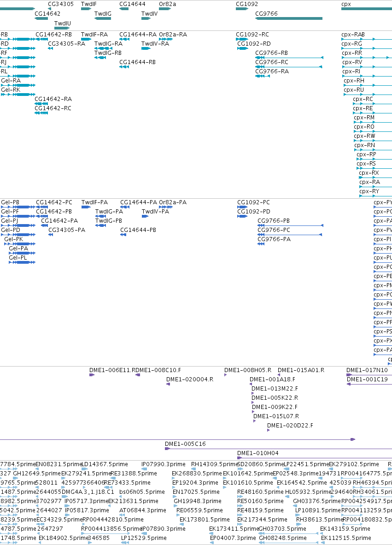The image size is (392, 545).
Task: Select transcript TwdlF-RA
Action: (x=94, y=35)
